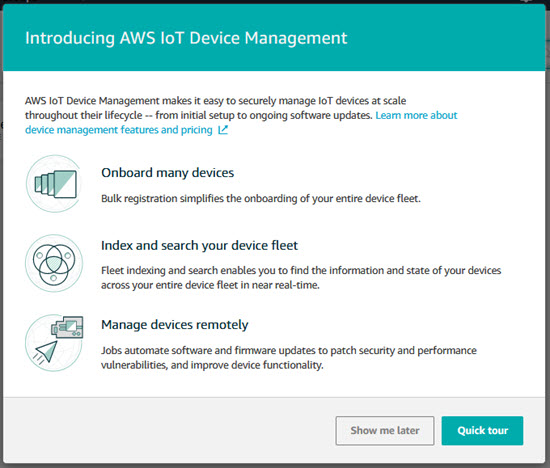Image resolution: width=550 pixels, height=468 pixels.
Task: Click the Onboard many devices icon
Action: pos(54,183)
